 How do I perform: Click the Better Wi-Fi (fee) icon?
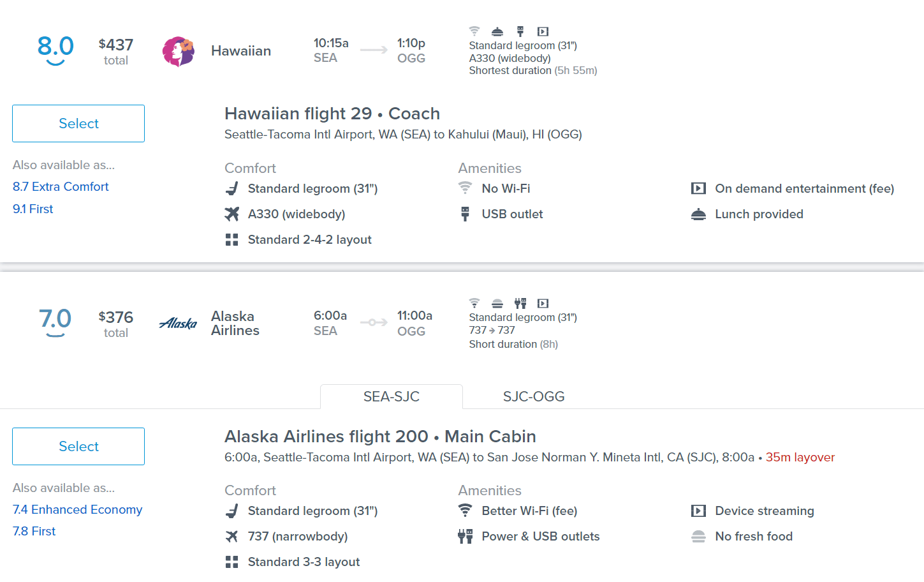[x=466, y=511]
